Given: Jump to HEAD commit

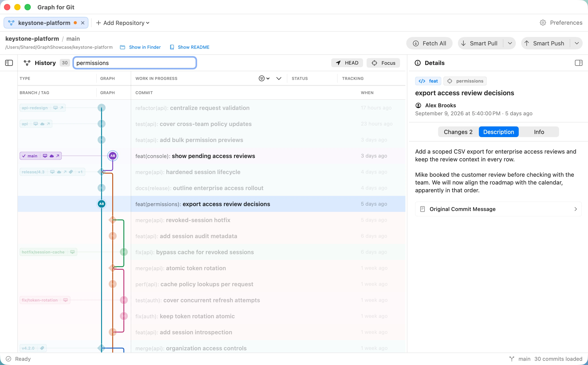Looking at the screenshot, I should pyautogui.click(x=347, y=63).
